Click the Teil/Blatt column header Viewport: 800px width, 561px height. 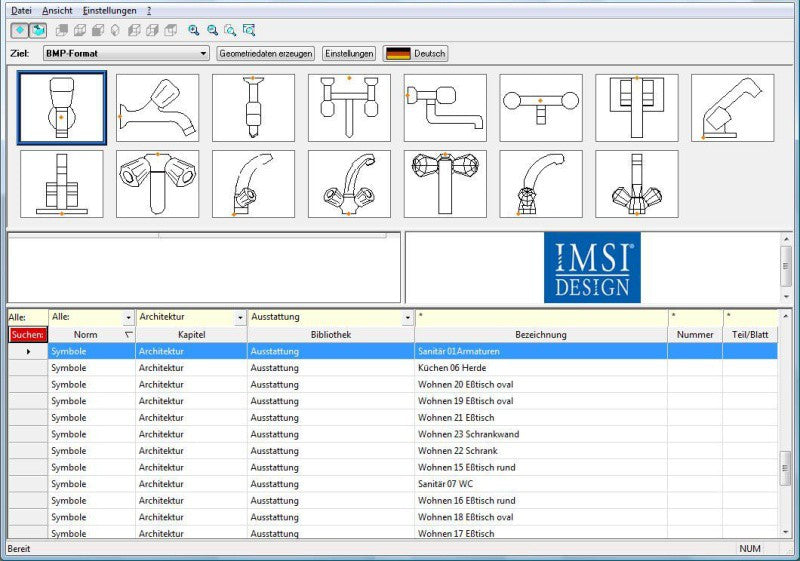(x=751, y=335)
